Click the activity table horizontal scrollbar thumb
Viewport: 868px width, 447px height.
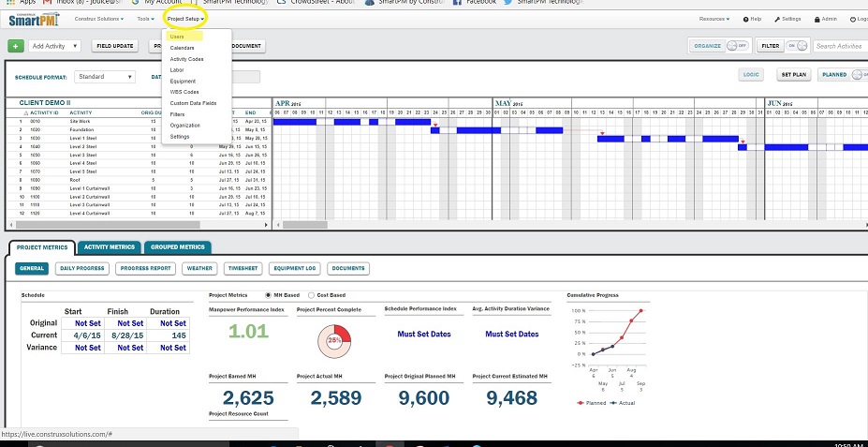tap(108, 225)
